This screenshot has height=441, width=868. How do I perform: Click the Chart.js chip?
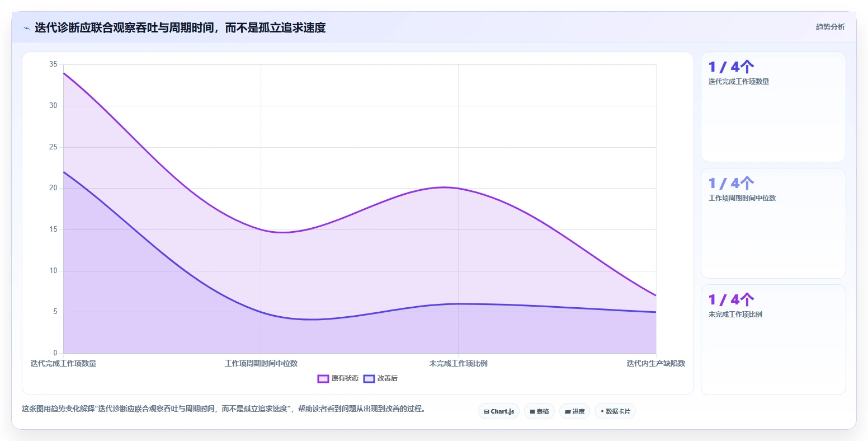pos(499,411)
